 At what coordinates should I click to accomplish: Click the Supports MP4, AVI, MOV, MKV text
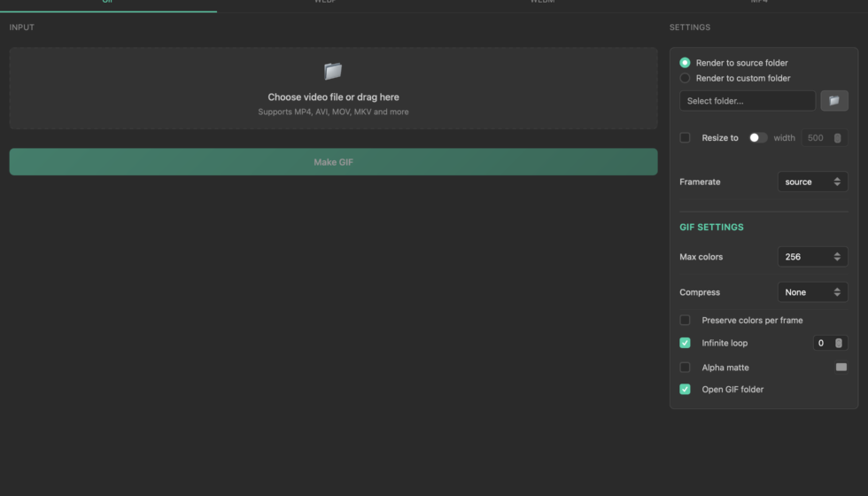tap(333, 112)
